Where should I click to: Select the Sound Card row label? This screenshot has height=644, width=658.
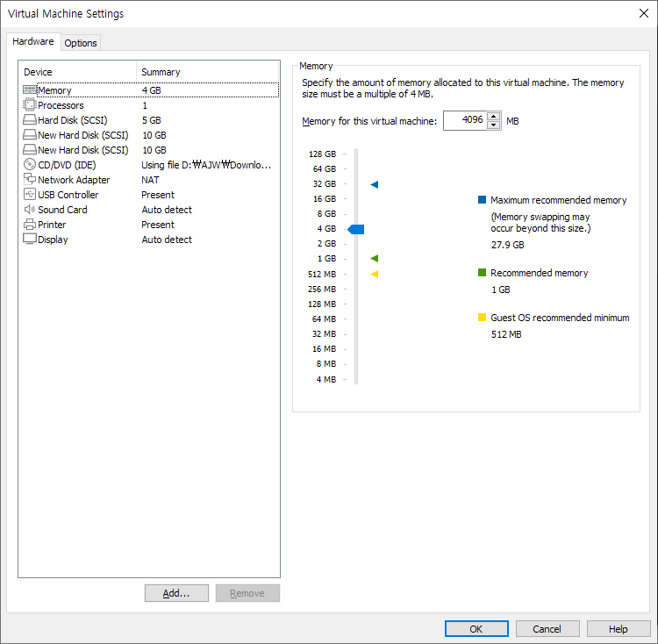tap(62, 210)
